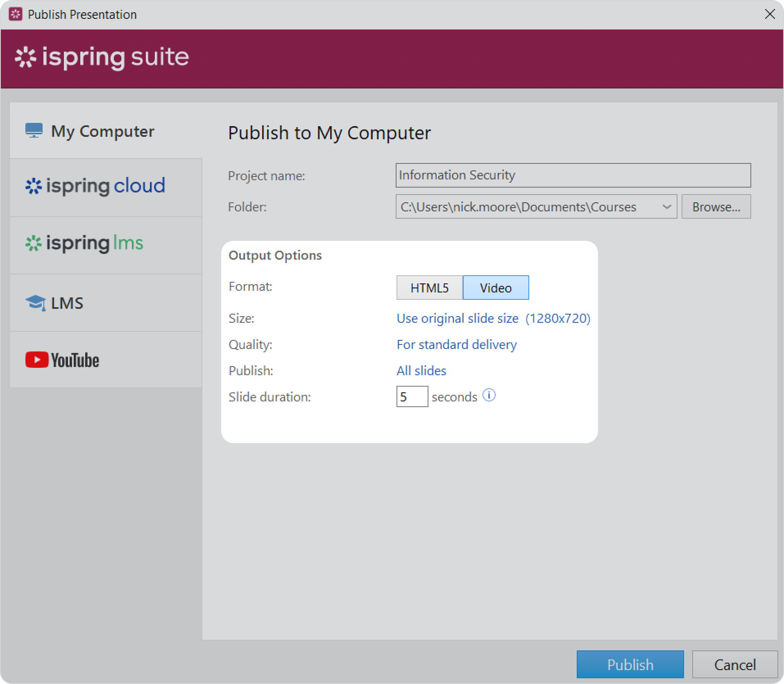Screen dimensions: 784x684
Task: Click the My Computer monitor icon
Action: coord(34,131)
